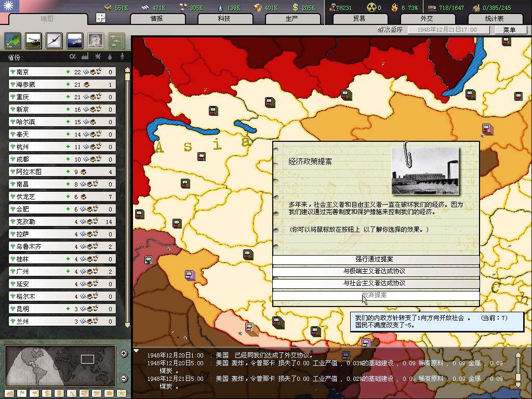Click the date field 1948年12月21日

pyautogui.click(x=448, y=30)
